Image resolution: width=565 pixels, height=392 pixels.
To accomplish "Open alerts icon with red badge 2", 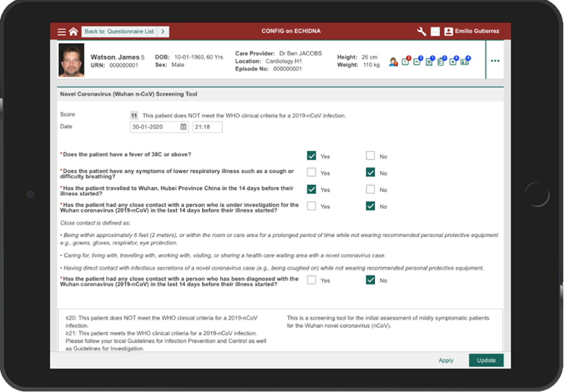I will click(x=406, y=61).
